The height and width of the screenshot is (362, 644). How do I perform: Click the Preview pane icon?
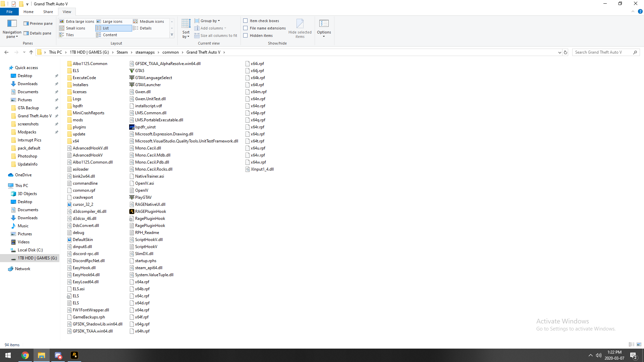[x=26, y=23]
